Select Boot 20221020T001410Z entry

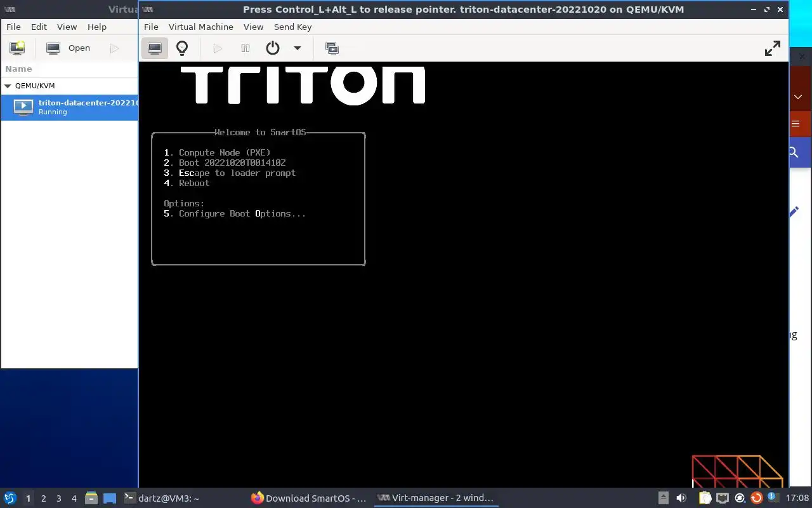(225, 163)
